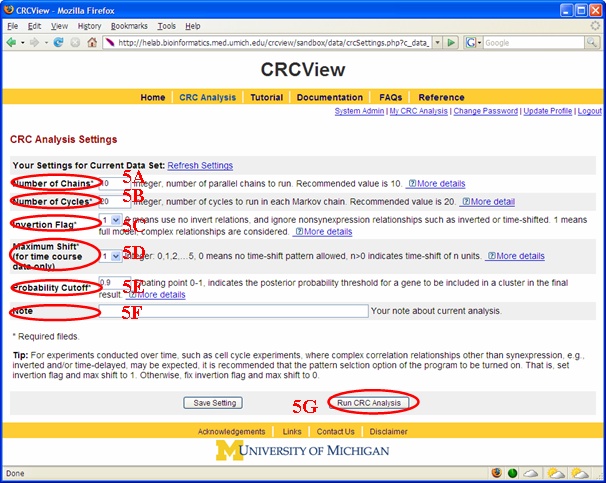Open the File menu
606x483 pixels.
[x=12, y=26]
